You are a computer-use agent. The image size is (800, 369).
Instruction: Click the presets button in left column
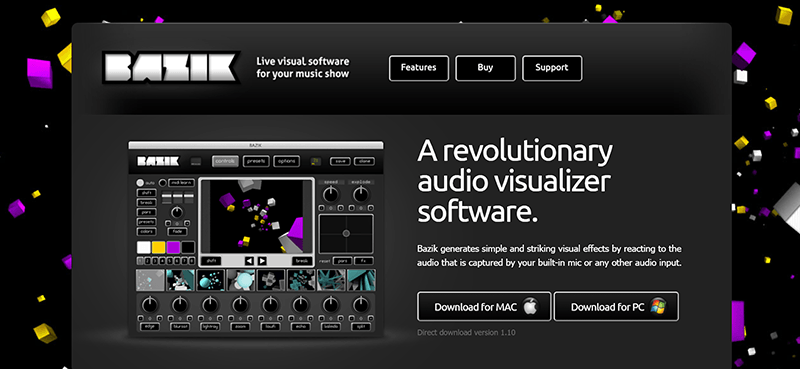[x=146, y=222]
